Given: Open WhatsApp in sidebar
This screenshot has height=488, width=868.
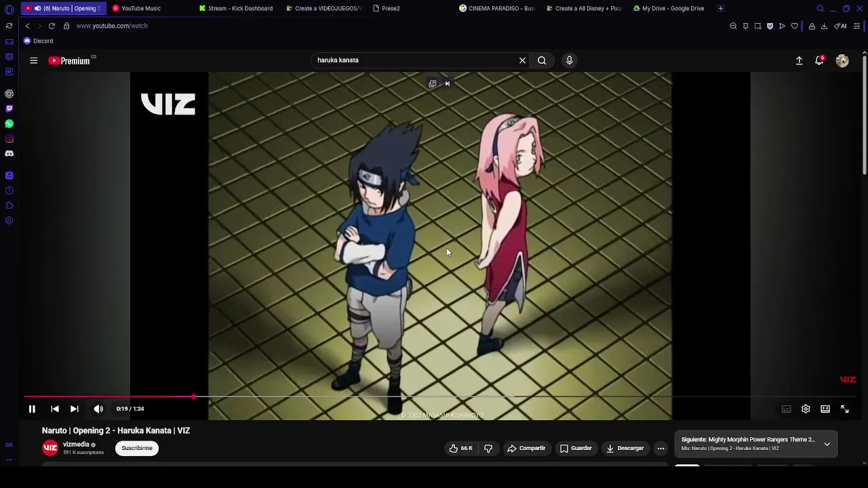Looking at the screenshot, I should point(9,124).
